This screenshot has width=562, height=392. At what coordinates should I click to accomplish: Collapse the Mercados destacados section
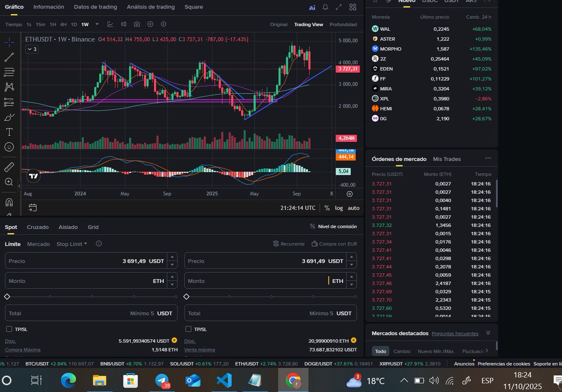coord(488,333)
